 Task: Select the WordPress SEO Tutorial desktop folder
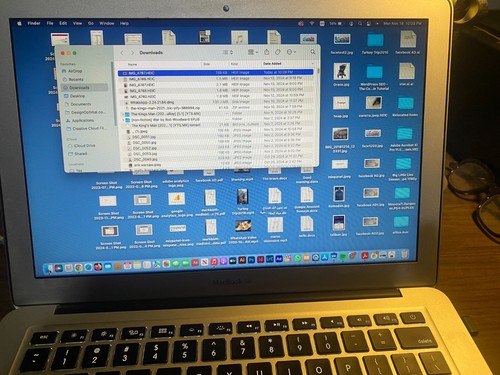[374, 77]
